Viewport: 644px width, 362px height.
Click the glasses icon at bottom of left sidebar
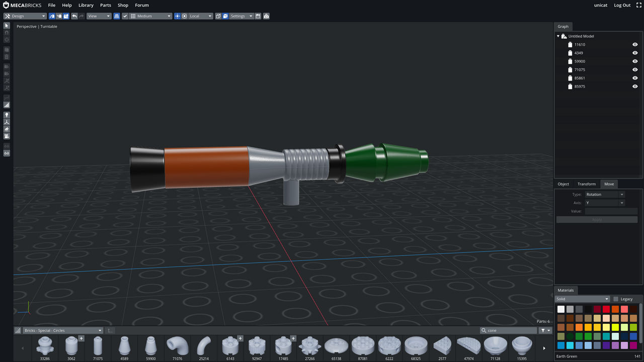7,153
